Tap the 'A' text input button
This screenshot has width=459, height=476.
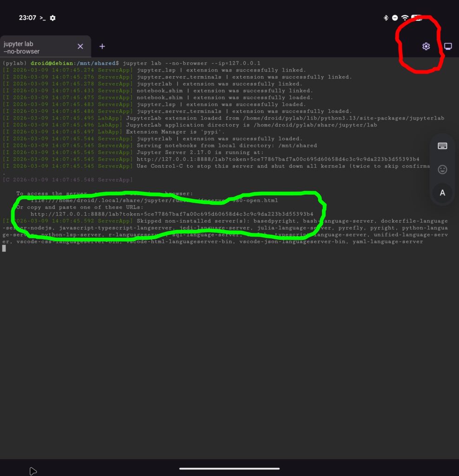[x=442, y=193]
